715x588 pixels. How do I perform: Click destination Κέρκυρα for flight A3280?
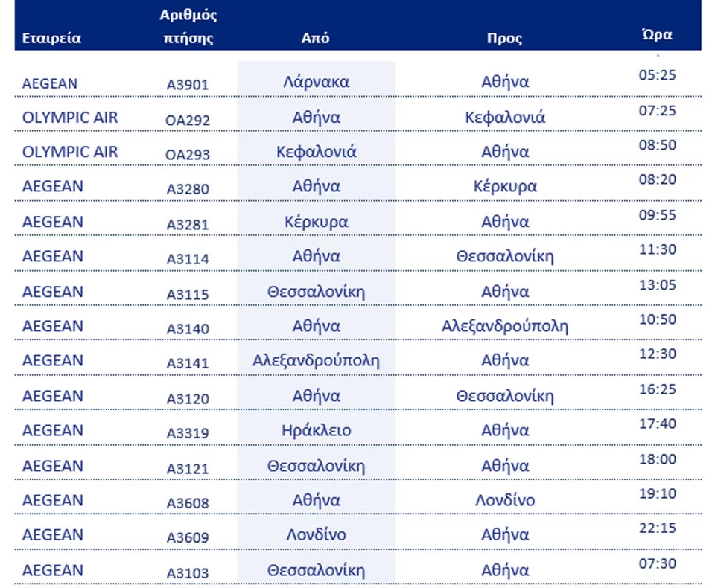coord(505,186)
